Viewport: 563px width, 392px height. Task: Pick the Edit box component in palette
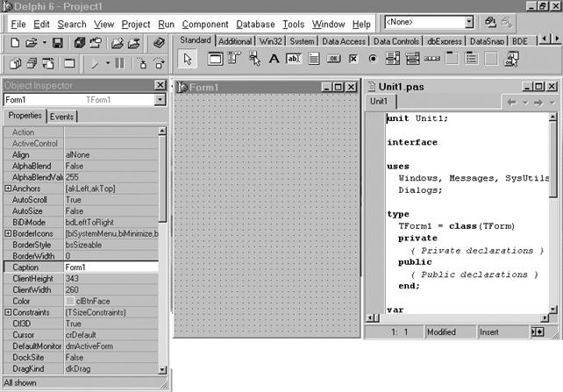tap(294, 59)
